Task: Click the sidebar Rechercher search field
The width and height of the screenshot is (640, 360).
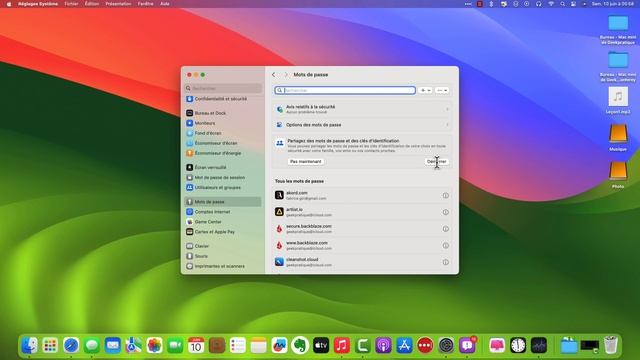Action: [x=223, y=88]
